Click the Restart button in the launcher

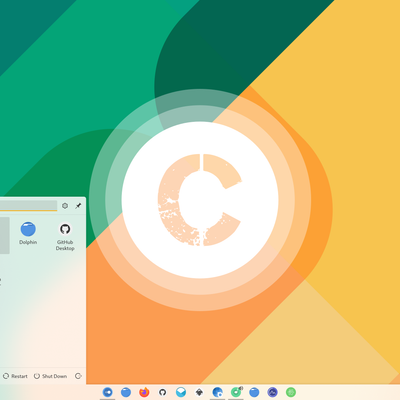point(15,376)
